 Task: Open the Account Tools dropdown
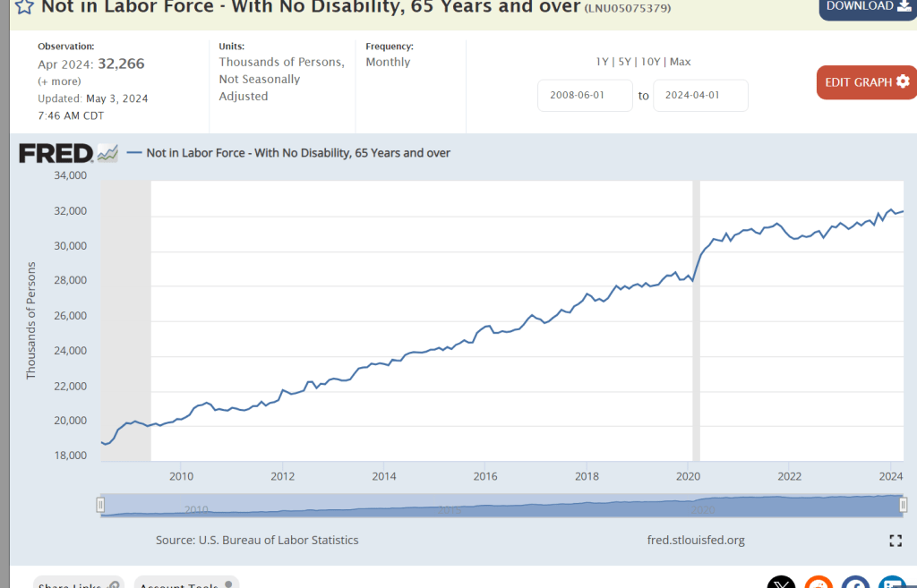click(x=185, y=584)
